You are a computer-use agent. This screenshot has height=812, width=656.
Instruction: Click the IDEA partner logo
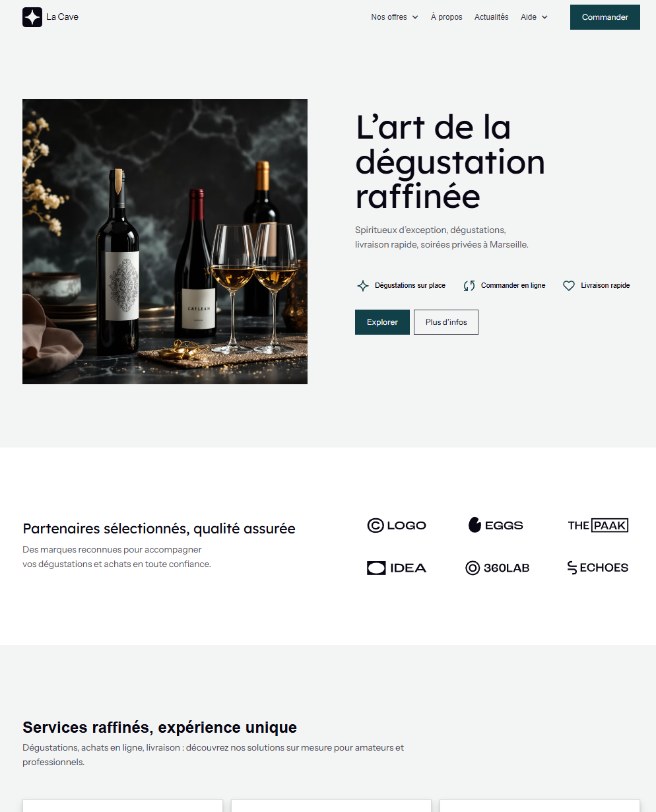tap(397, 568)
